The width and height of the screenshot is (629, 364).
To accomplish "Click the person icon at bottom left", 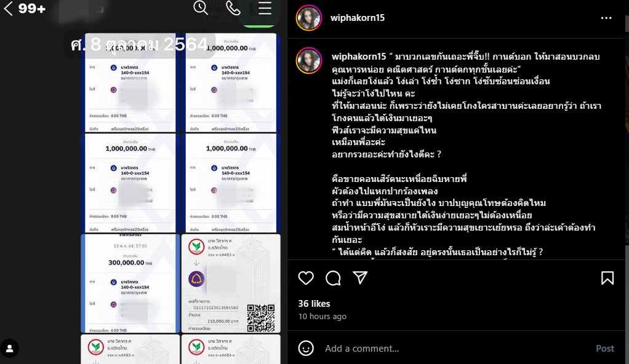I will point(10,348).
